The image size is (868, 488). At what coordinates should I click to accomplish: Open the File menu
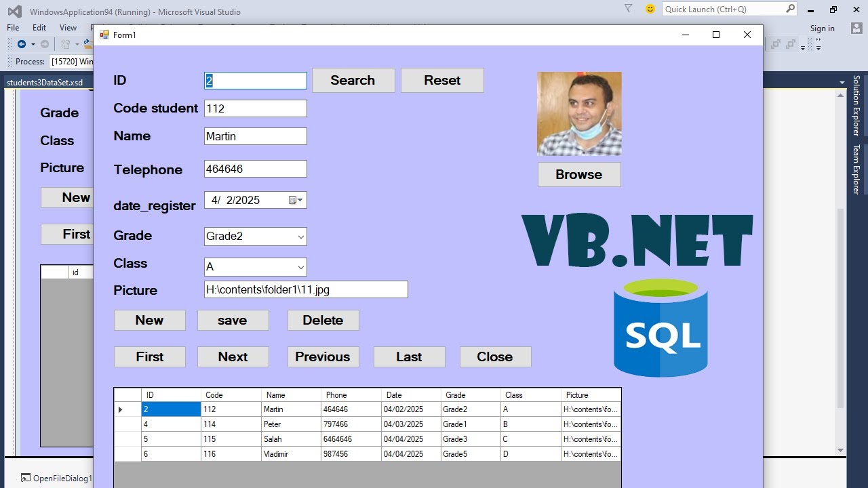point(13,28)
